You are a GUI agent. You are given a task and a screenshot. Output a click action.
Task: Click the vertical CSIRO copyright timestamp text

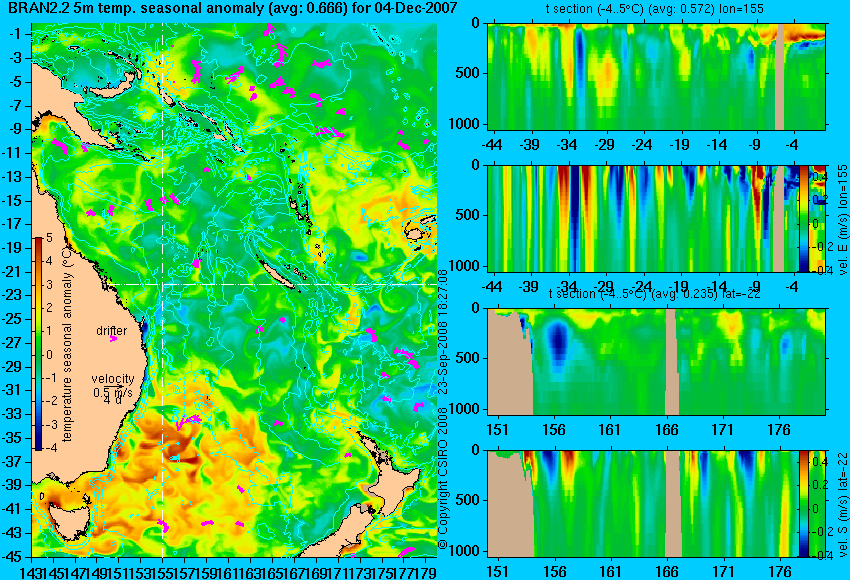pyautogui.click(x=442, y=409)
